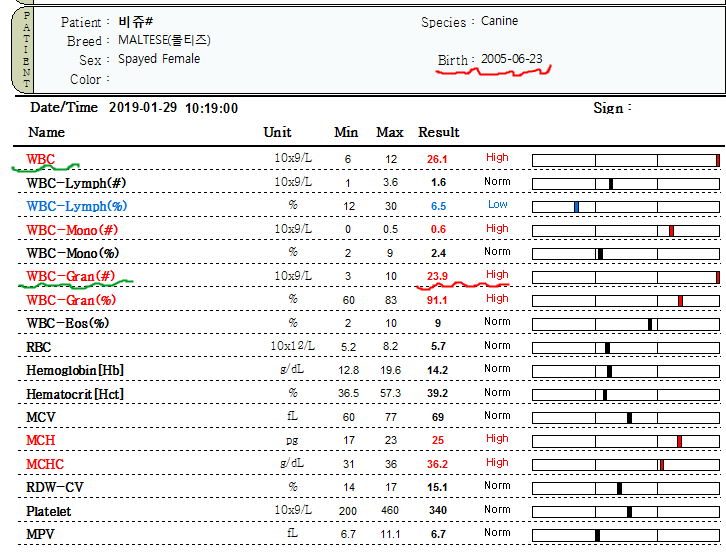This screenshot has width=726, height=553.
Task: Click the WBC-Mono(#) result 0.6
Action: 438,230
